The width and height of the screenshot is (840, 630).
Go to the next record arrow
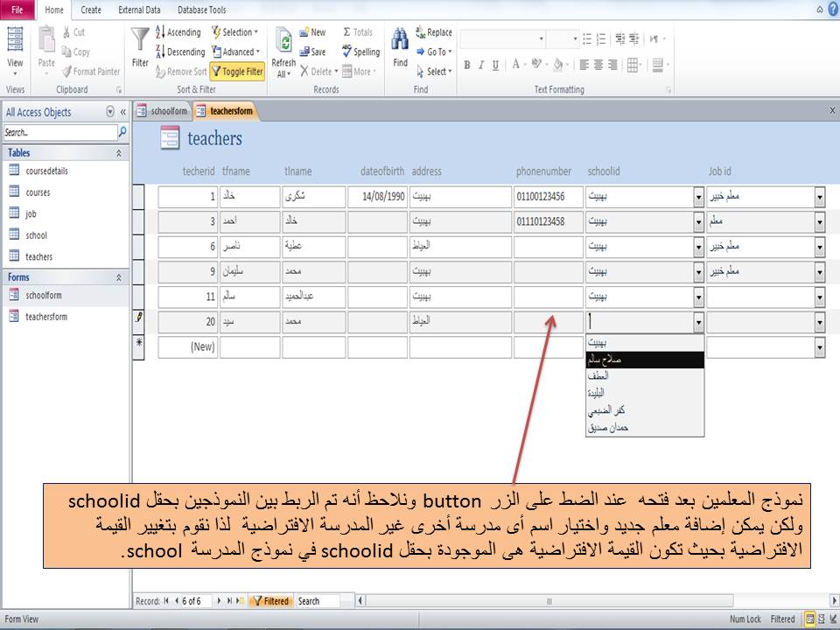(219, 601)
